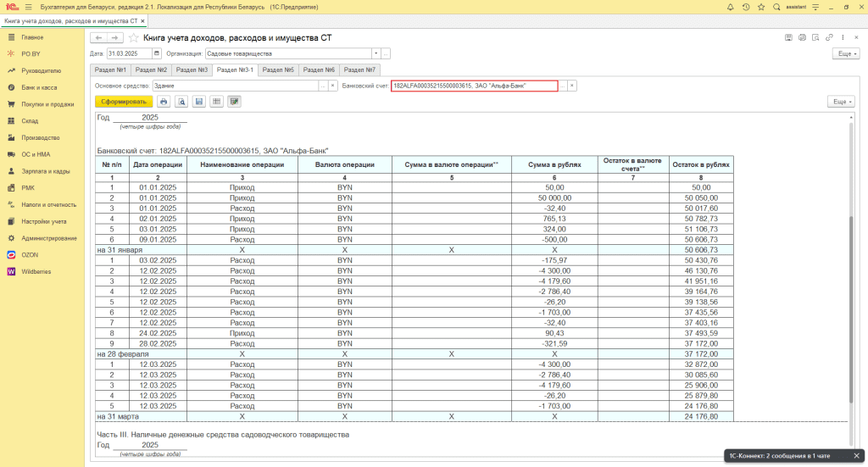Click the Банковский счет input field

475,86
